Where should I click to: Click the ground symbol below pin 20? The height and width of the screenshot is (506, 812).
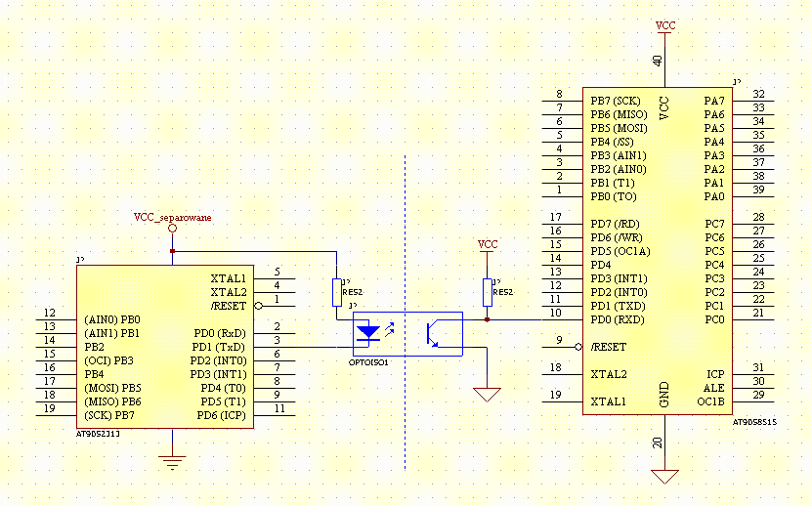coord(664,476)
